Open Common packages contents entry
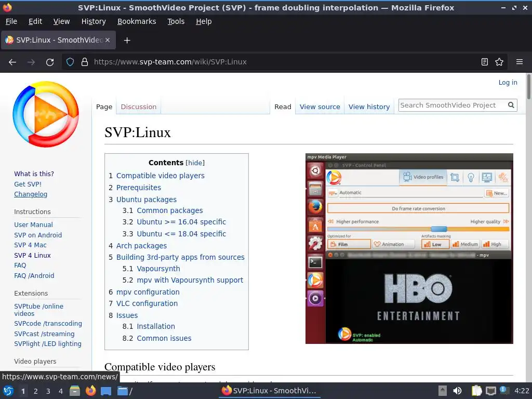This screenshot has width=532, height=399. tap(170, 210)
